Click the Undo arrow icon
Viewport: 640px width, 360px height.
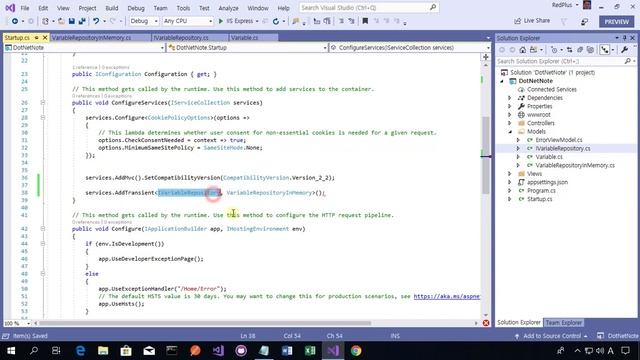point(96,21)
